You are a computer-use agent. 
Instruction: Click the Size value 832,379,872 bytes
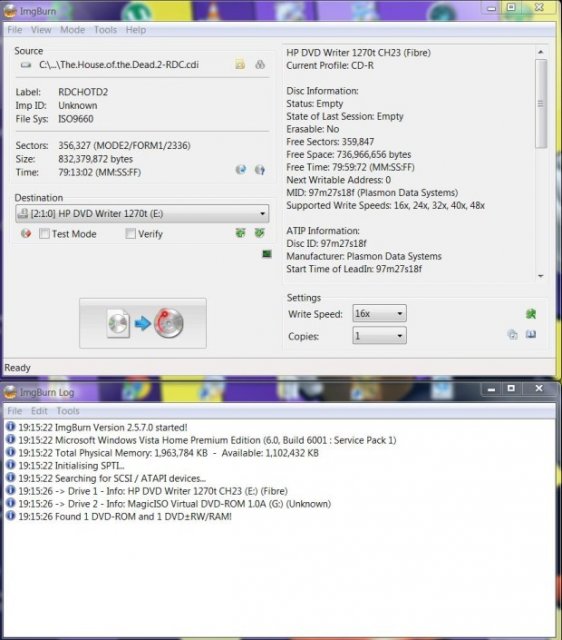pyautogui.click(x=96, y=159)
